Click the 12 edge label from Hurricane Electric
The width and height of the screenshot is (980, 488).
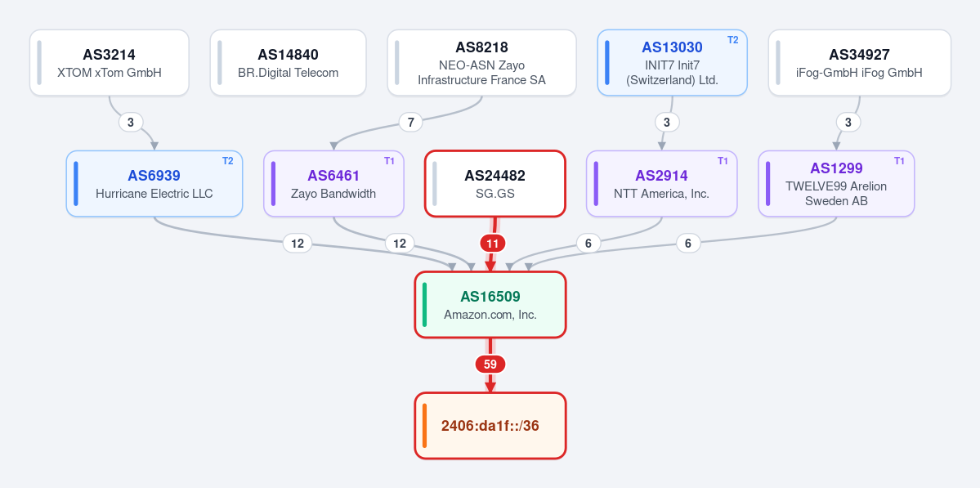coord(298,244)
